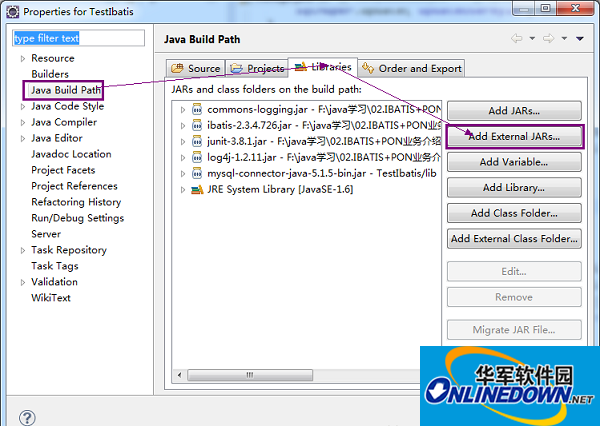Open the back history dropdown arrow
The height and width of the screenshot is (426, 600).
point(532,38)
